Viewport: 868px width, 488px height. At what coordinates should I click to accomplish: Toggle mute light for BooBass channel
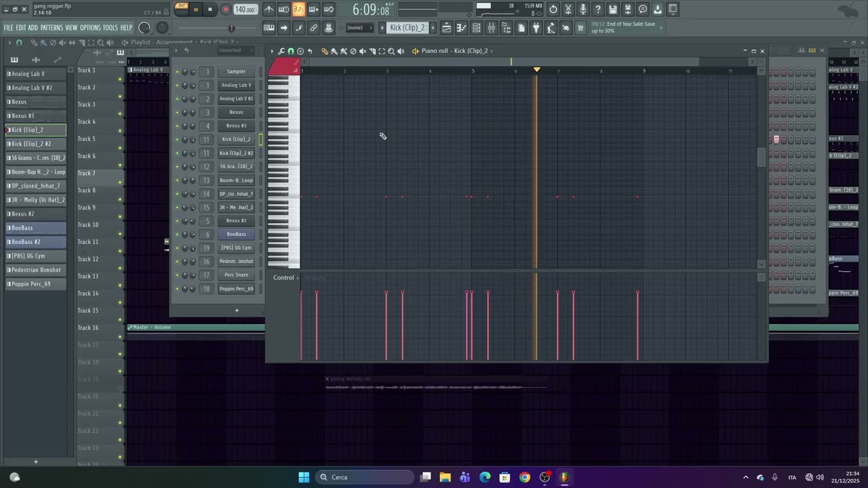pos(178,235)
